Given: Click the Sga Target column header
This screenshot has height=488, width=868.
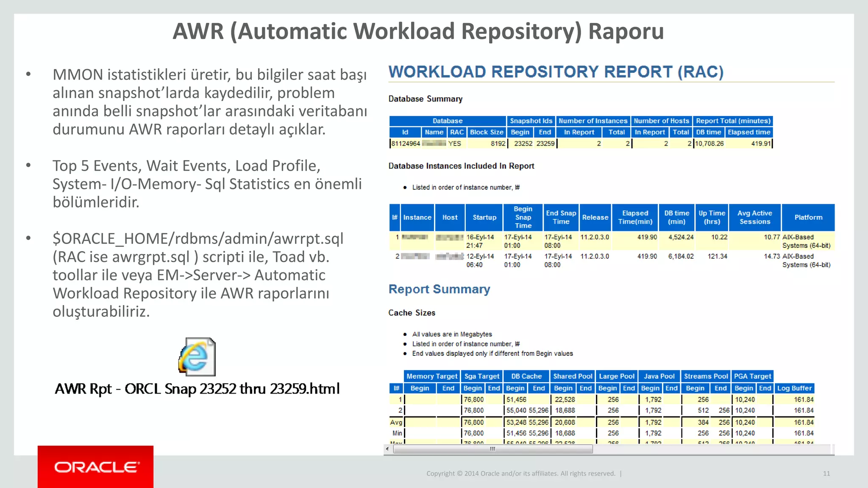Looking at the screenshot, I should (x=482, y=376).
